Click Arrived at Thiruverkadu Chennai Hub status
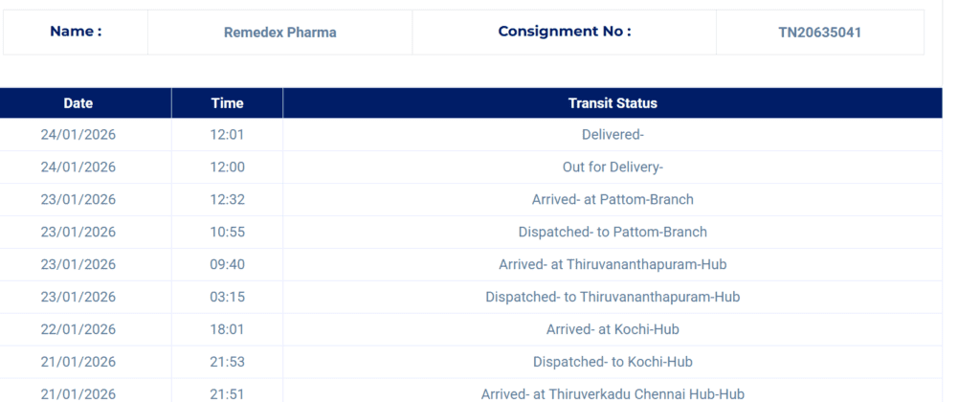This screenshot has width=980, height=402. (612, 393)
